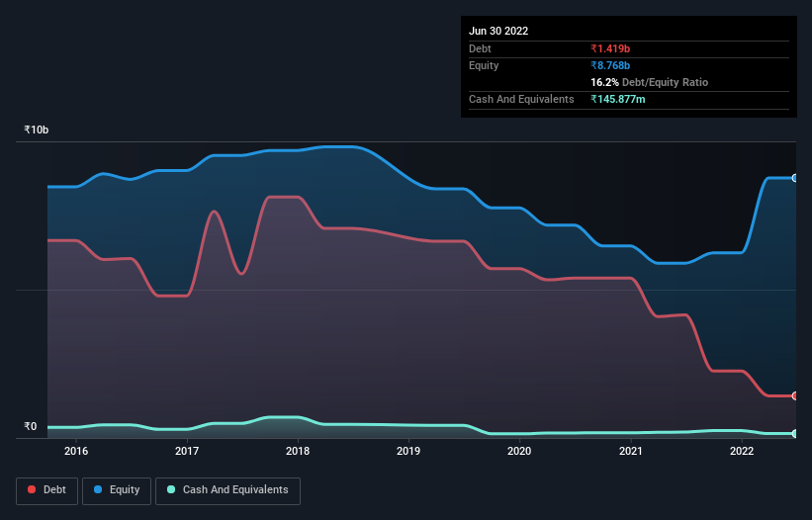Toggle the Debt series in legend
The width and height of the screenshot is (812, 520).
click(46, 490)
